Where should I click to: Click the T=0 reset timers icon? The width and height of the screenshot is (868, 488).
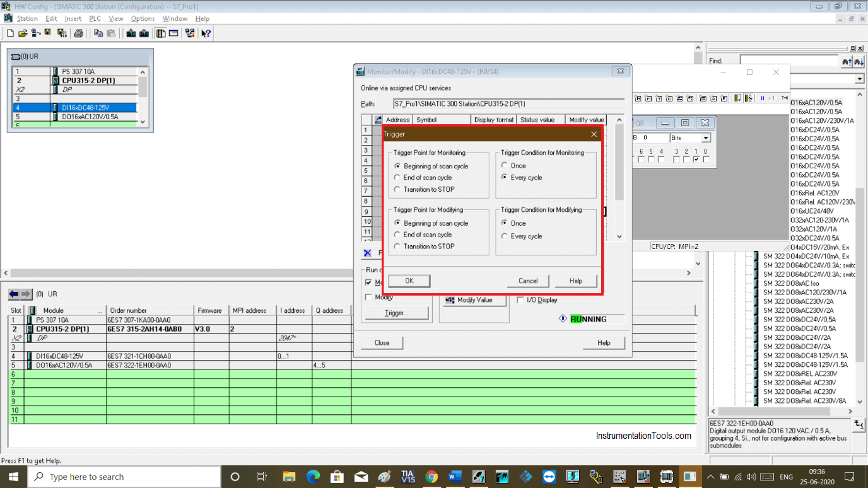coord(784,98)
